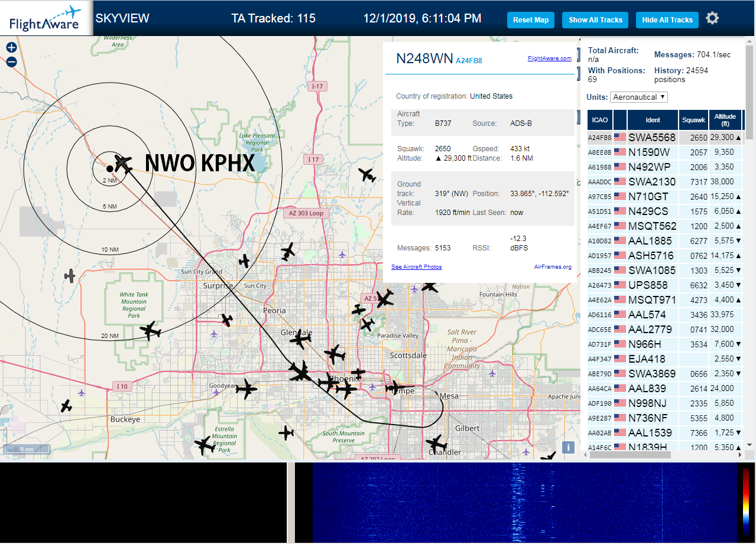Click the A24FB8 hex code beside N248WN
756x544 pixels.
(x=469, y=61)
